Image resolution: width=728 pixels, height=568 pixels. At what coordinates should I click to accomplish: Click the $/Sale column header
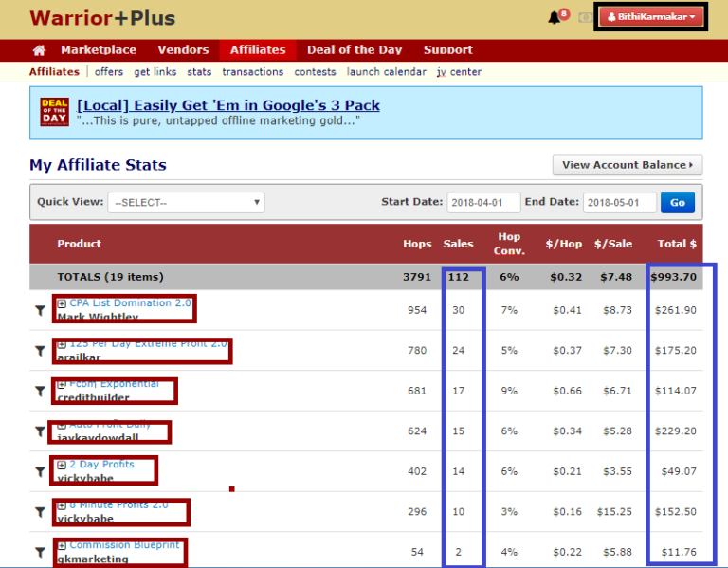[613, 244]
